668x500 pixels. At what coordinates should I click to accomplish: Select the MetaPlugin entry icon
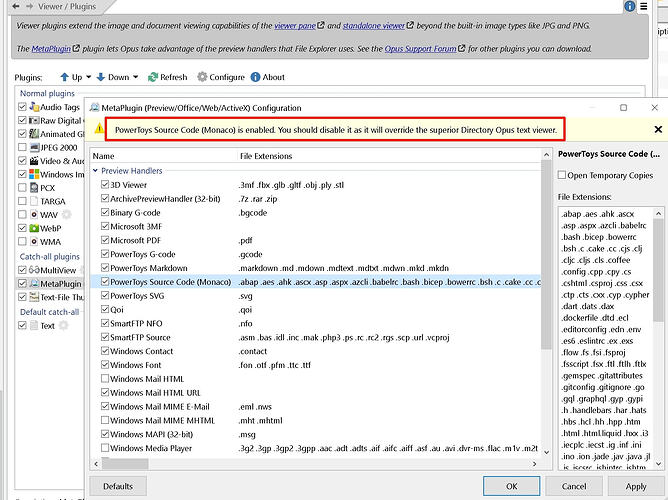pyautogui.click(x=33, y=284)
